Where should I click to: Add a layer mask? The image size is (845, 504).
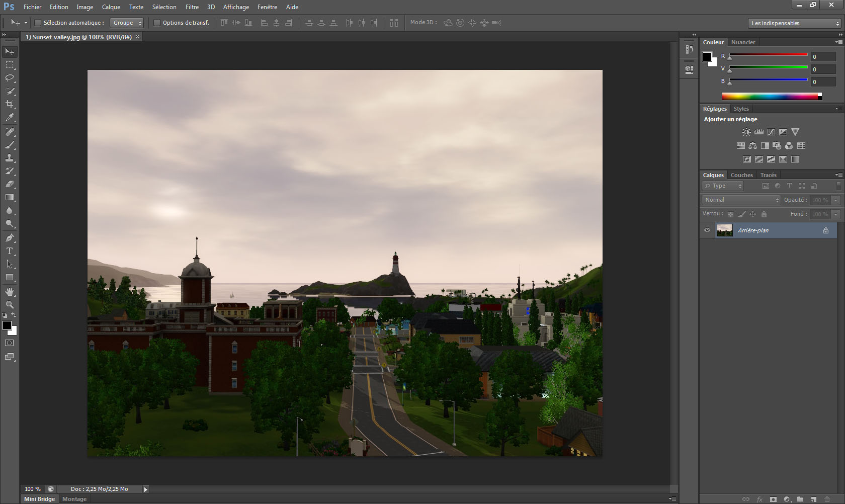tap(773, 499)
